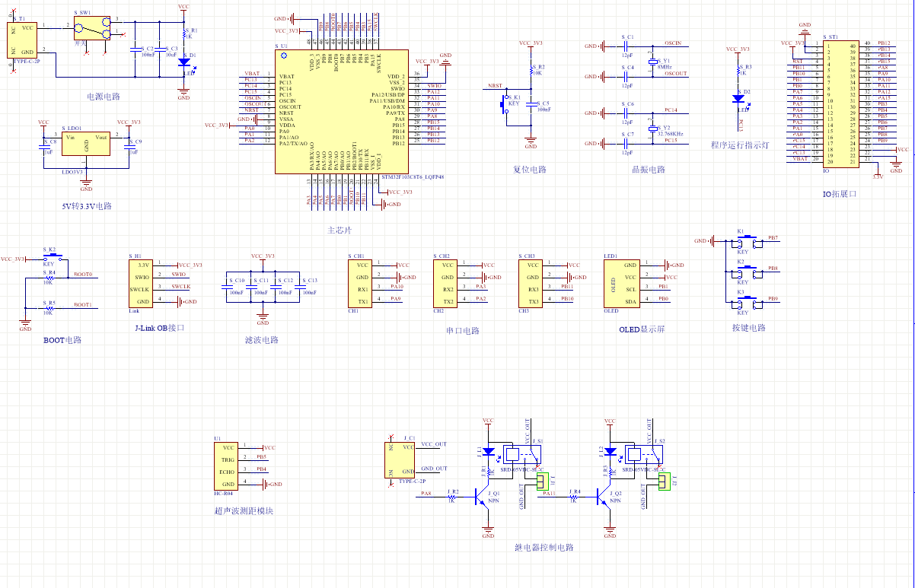This screenshot has width=915, height=588.
Task: Select capacitor S_C7 12pF on PC15
Action: tap(626, 144)
